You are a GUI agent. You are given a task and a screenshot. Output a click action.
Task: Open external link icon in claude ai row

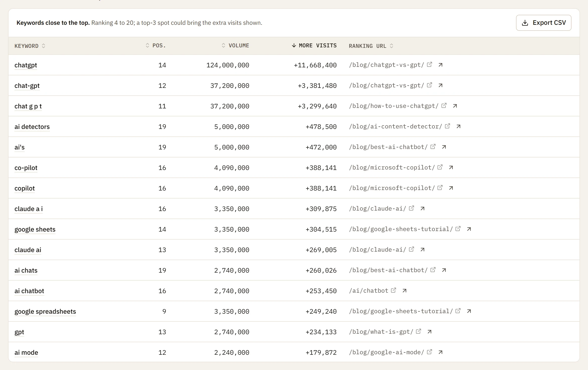[411, 249]
